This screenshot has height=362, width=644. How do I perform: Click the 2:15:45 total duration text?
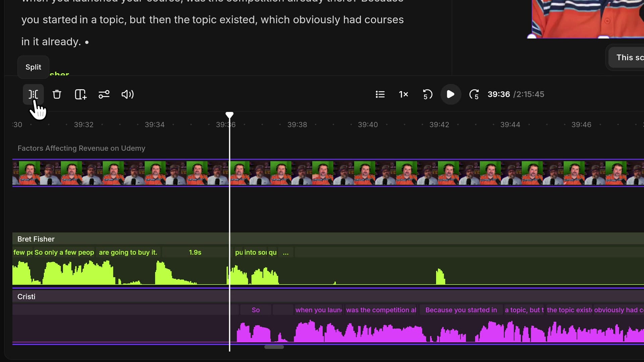[530, 94]
